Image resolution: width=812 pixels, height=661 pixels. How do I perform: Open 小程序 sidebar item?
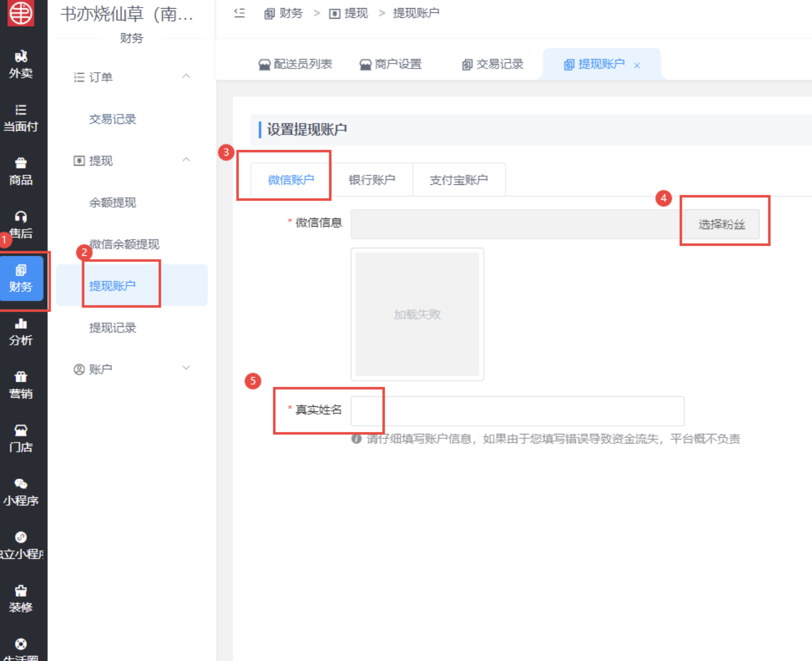point(21,492)
